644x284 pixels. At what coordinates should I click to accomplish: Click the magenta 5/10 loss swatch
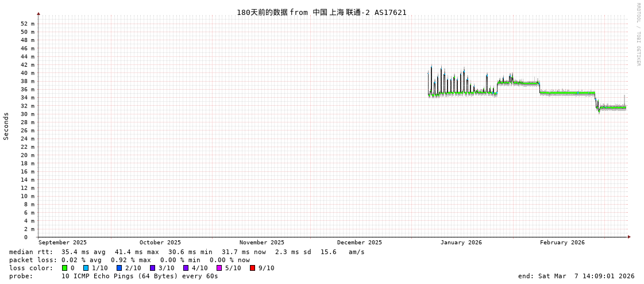click(219, 268)
